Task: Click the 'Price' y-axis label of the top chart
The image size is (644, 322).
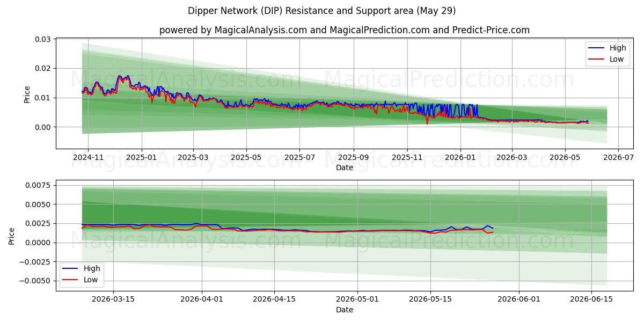Action: pyautogui.click(x=27, y=94)
